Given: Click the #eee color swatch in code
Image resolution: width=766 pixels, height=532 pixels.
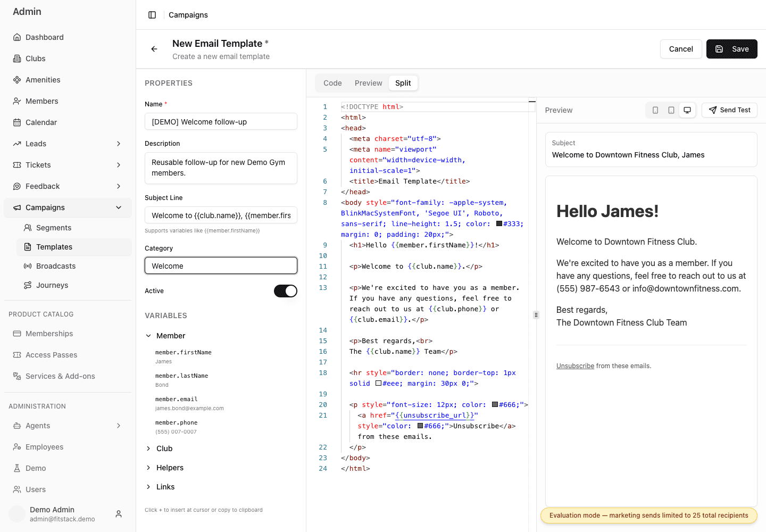Looking at the screenshot, I should click(378, 384).
